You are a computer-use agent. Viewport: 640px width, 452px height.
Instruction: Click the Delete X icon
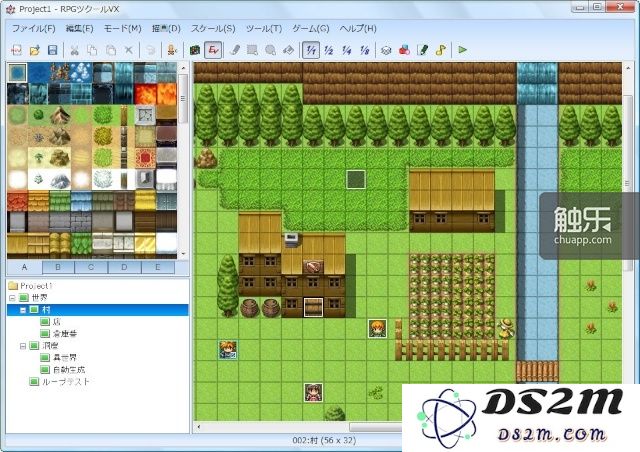(x=129, y=50)
